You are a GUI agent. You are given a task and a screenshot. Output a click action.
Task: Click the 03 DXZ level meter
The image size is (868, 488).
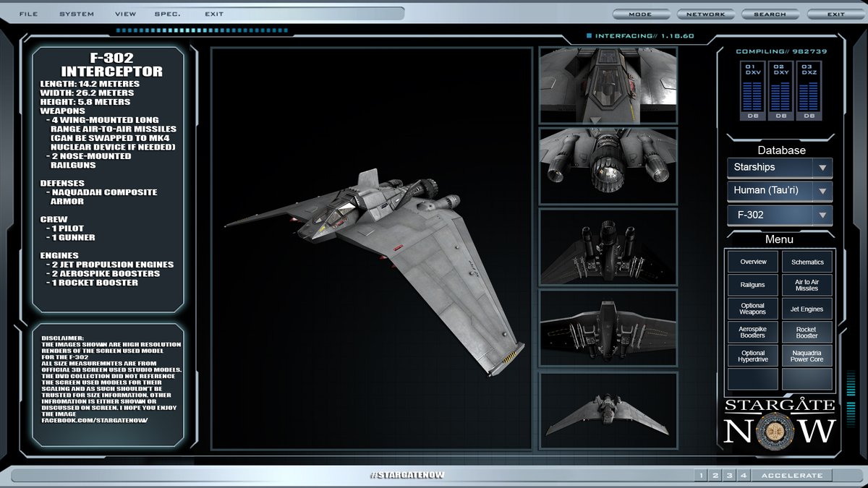pos(809,90)
